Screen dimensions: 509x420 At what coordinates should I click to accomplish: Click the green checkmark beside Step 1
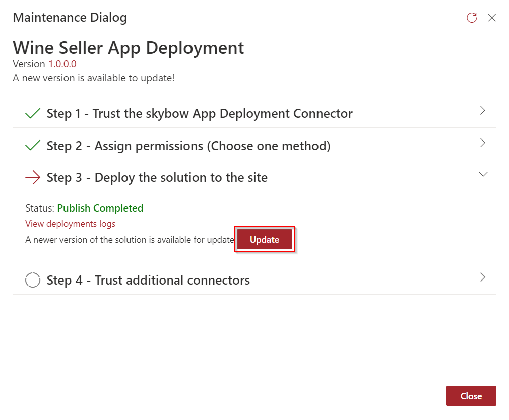(x=33, y=113)
